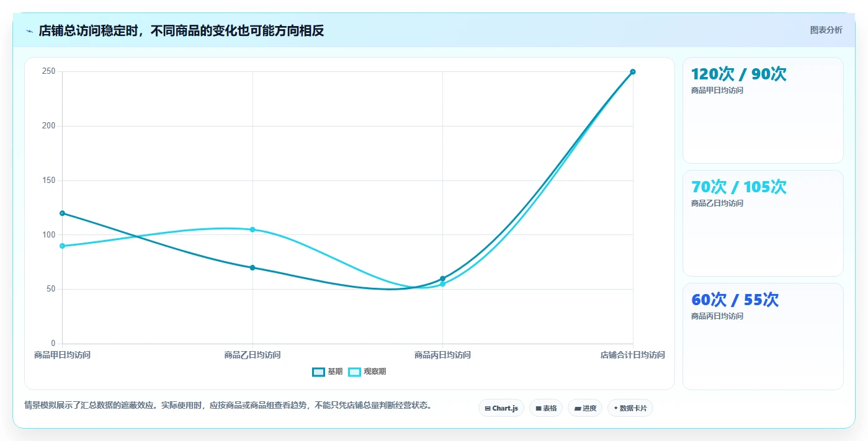868x441 pixels.
Task: Open the 70次 / 105次 data card
Action: [763, 223]
